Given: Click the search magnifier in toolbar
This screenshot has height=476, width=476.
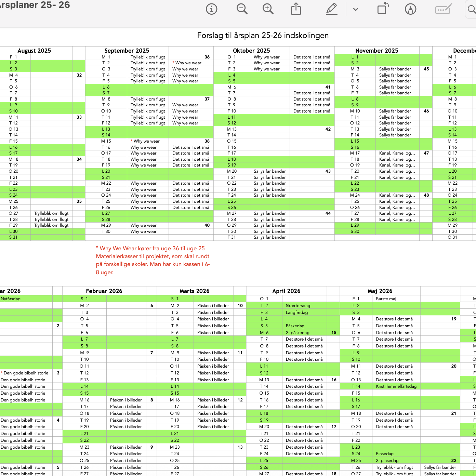Looking at the screenshot, I should click(472, 9).
